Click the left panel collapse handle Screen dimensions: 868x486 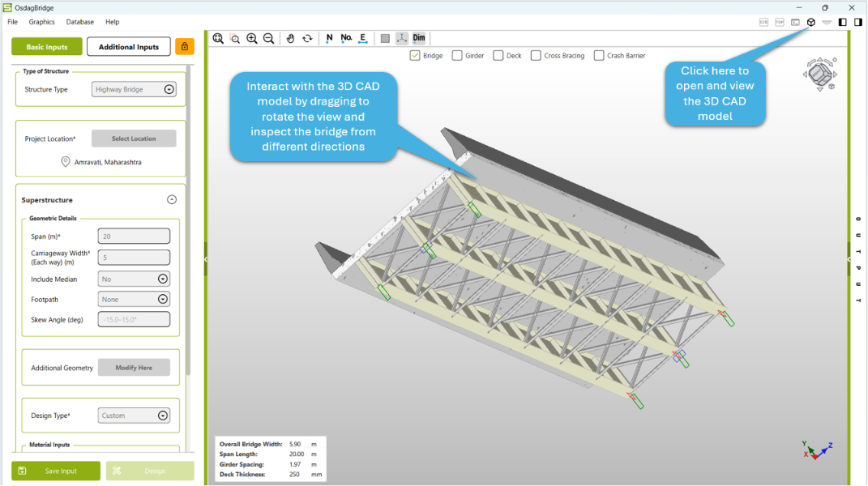205,259
